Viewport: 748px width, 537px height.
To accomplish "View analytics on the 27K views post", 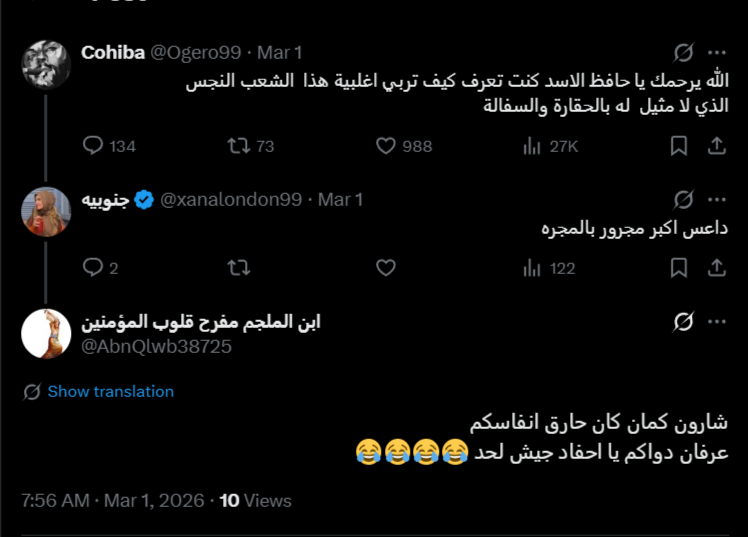I will click(532, 146).
